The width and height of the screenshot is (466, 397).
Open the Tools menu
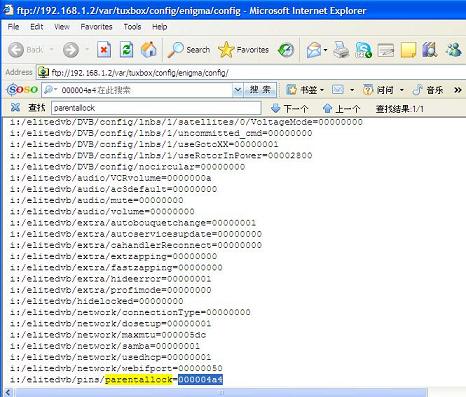coord(132,27)
